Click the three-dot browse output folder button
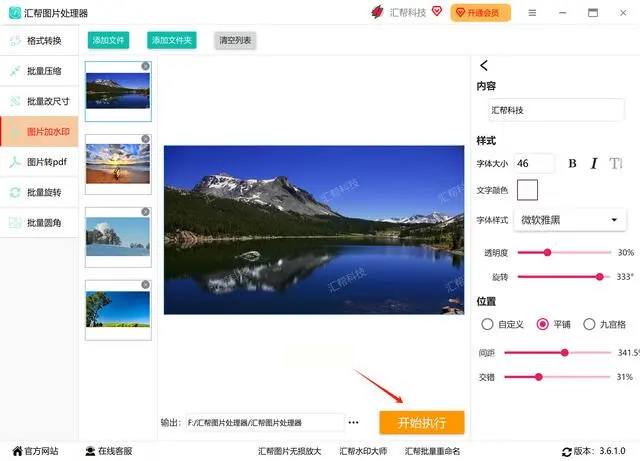This screenshot has width=640, height=461. 353,423
